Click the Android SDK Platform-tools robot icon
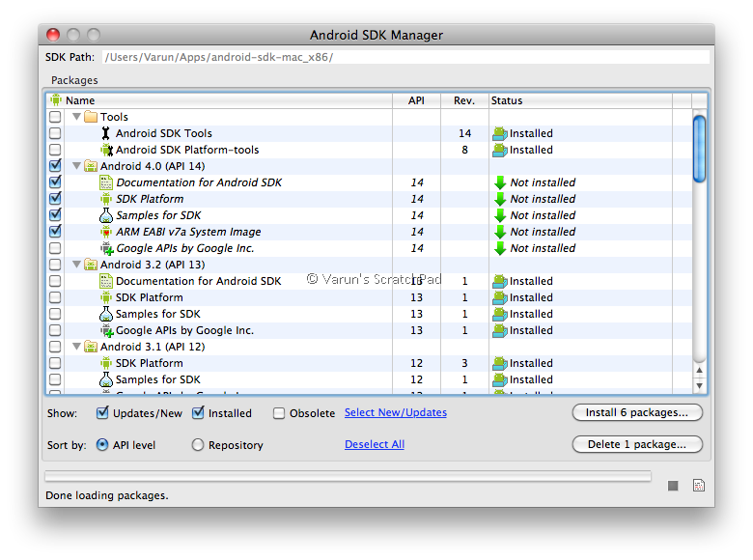The width and height of the screenshot is (753, 560). [x=106, y=150]
